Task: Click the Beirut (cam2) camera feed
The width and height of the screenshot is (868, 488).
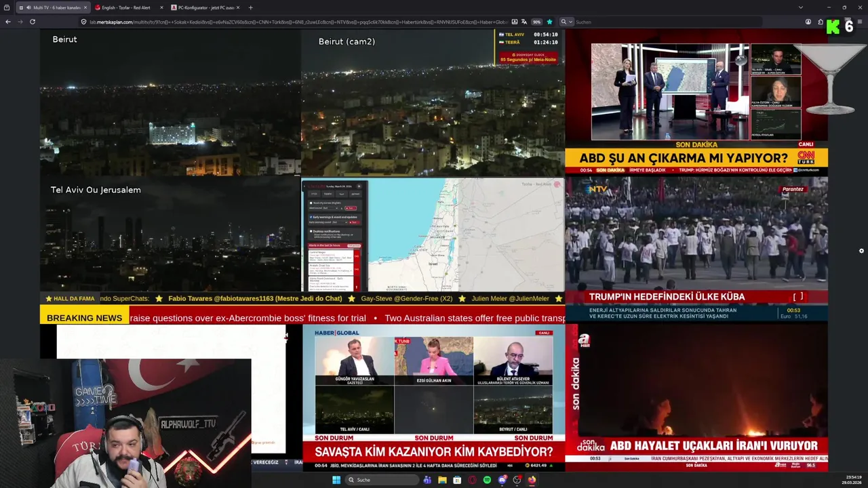Action: pyautogui.click(x=433, y=102)
